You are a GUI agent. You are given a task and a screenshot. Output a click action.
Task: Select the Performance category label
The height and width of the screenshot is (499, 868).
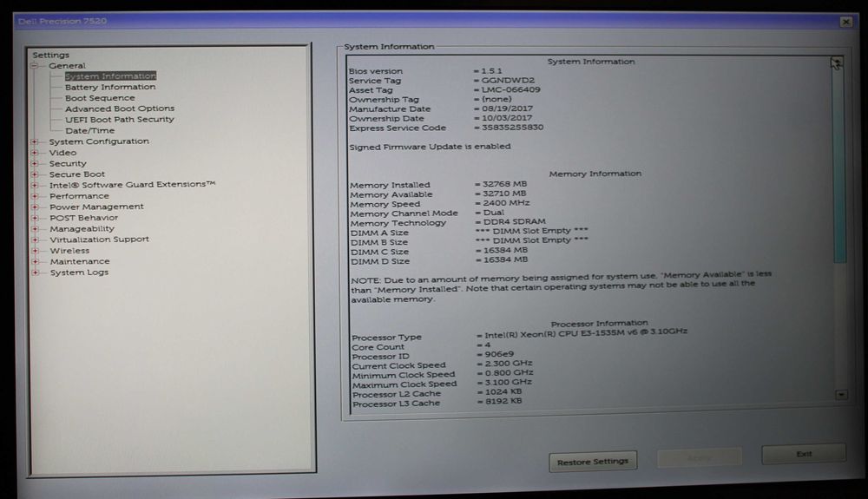pos(79,196)
